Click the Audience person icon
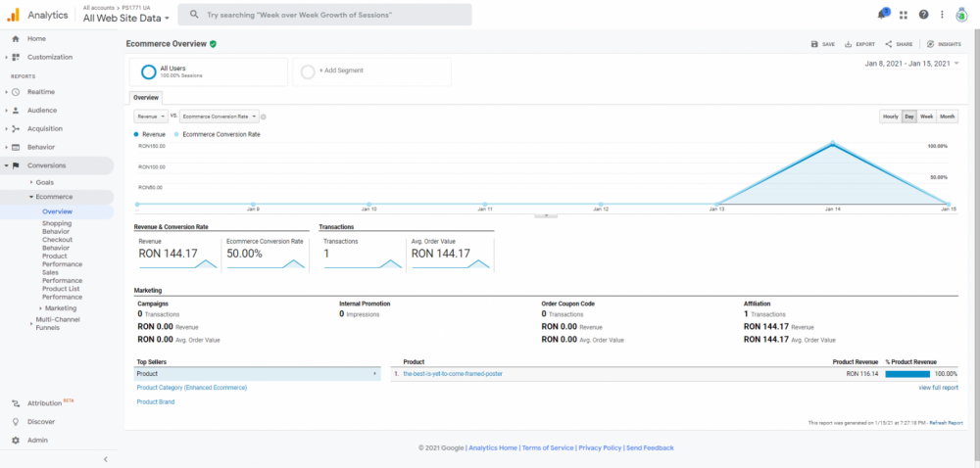This screenshot has width=980, height=468. pos(16,111)
